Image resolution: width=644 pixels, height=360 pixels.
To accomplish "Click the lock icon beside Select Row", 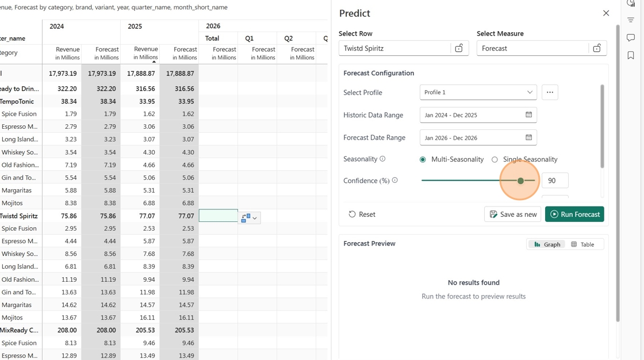I will click(459, 48).
